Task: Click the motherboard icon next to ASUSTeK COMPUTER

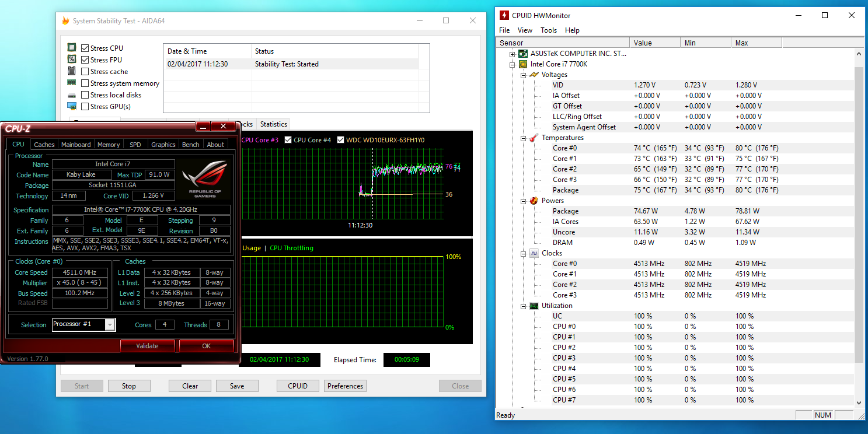Action: 522,54
